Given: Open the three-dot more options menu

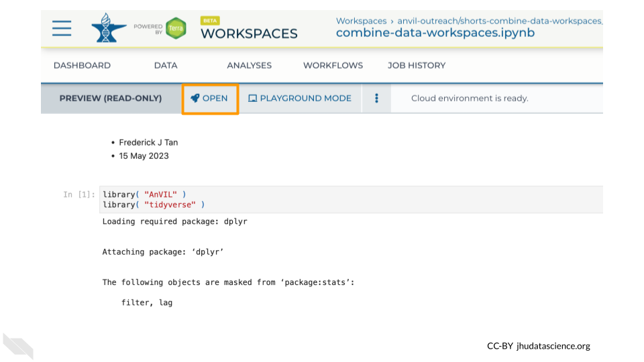Looking at the screenshot, I should (376, 98).
